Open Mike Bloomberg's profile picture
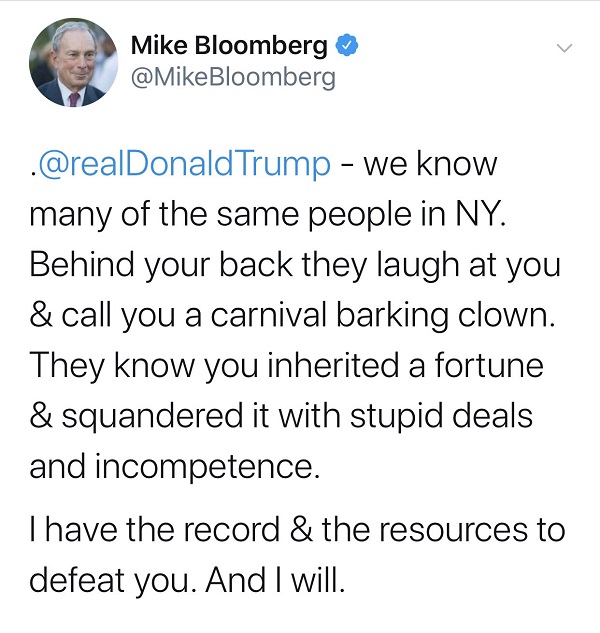This screenshot has width=600, height=633. point(73,62)
